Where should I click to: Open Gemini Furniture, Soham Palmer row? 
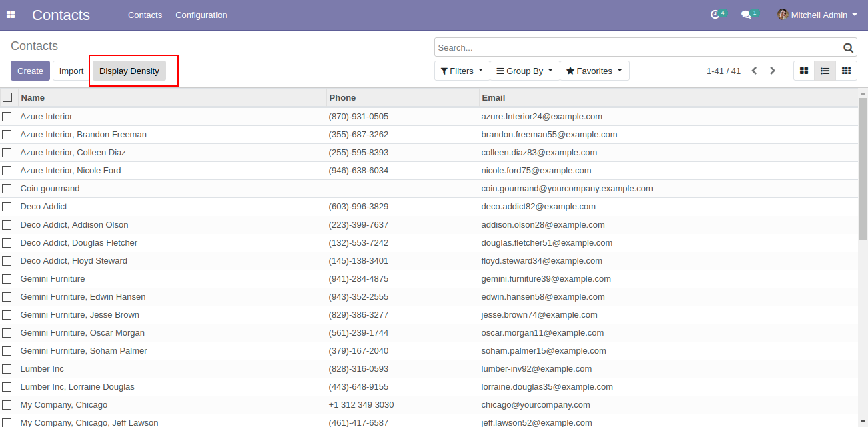click(x=429, y=351)
